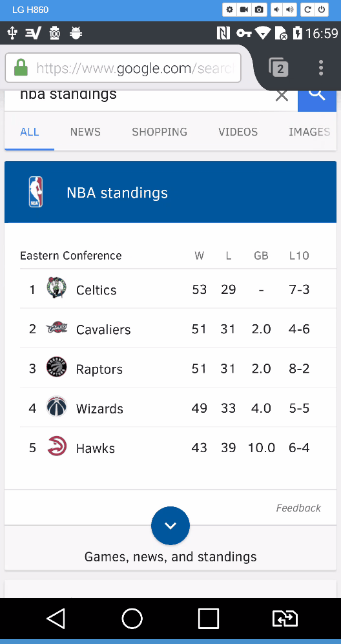Click the device screenshot camera icon
This screenshot has height=644, width=341.
coord(259,10)
